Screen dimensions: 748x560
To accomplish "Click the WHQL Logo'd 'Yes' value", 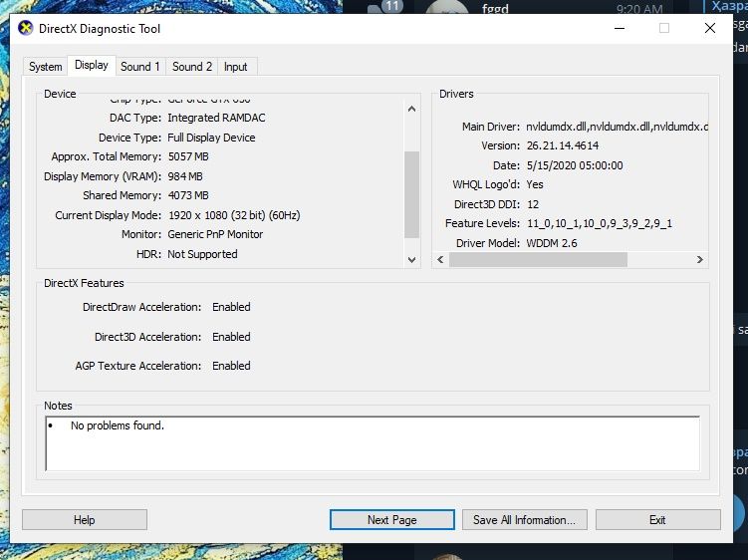I will tap(535, 184).
